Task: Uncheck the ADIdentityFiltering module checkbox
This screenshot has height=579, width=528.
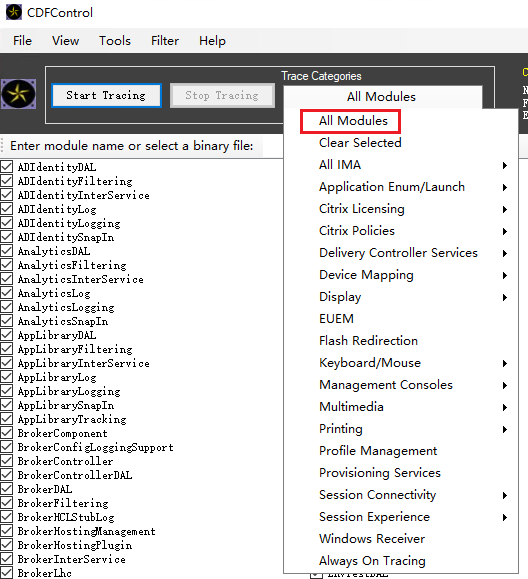Action: 7,181
